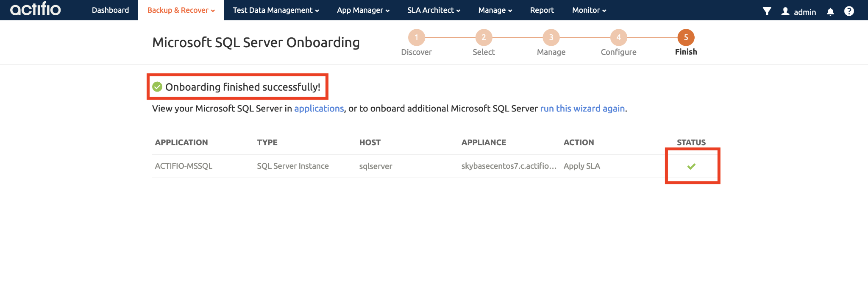
Task: Sort by HOST column header
Action: click(370, 142)
